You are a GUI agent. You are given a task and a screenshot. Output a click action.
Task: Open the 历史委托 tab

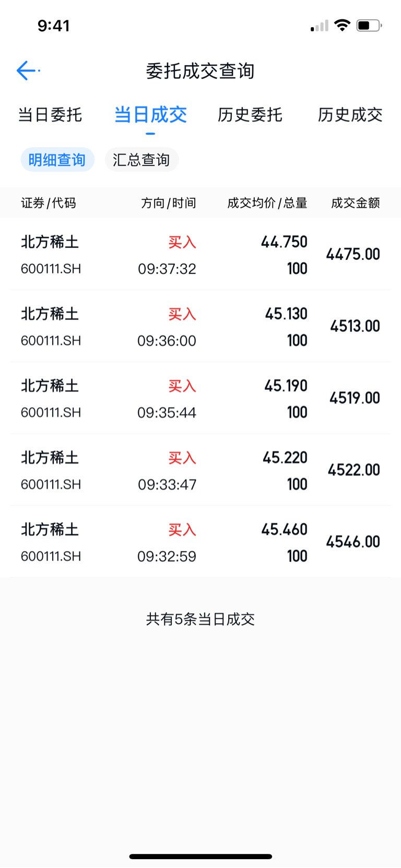(250, 115)
